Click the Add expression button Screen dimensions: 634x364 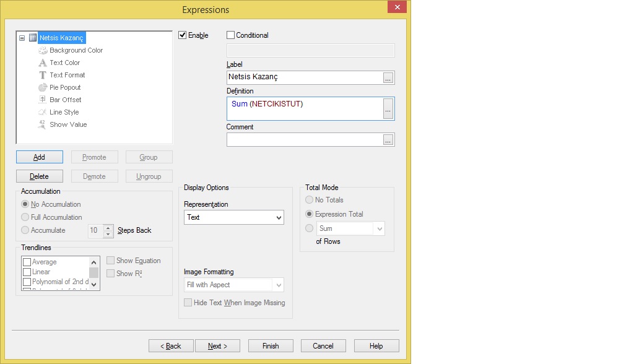coord(39,157)
